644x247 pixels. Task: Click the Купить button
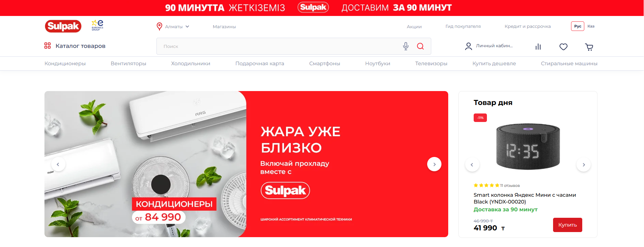(568, 225)
